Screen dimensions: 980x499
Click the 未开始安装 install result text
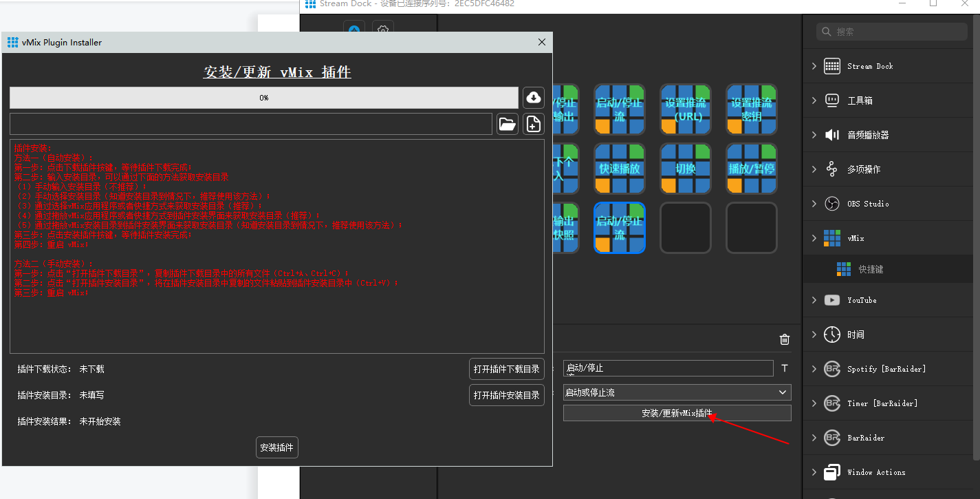[x=100, y=421]
